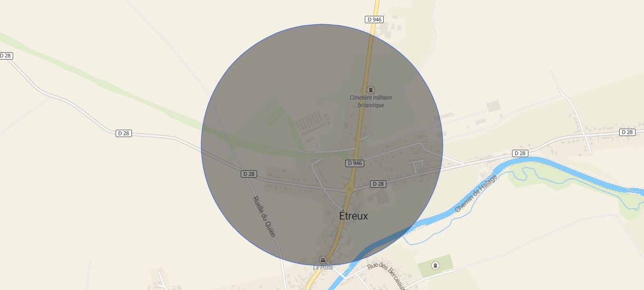Viewport: 644px width, 290px height.
Task: Select the Ruelle du Quien street label
Action: (x=264, y=217)
